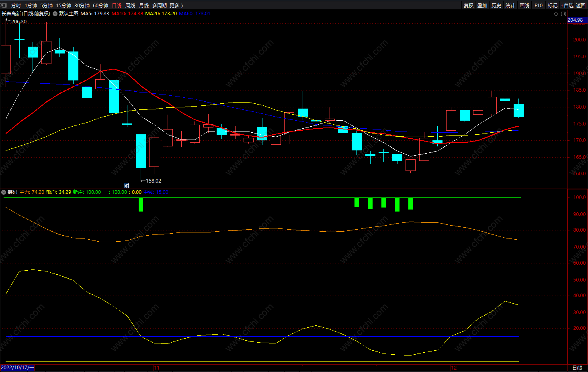Click MA5: 179.33 indicator value

(95, 14)
